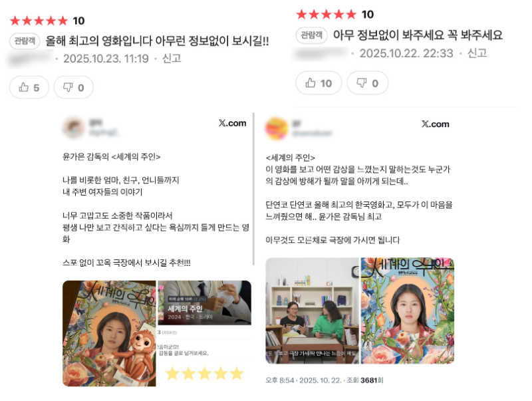Viewport: 532px width, 401px height.
Task: Open the X.com logo on right post
Action: pyautogui.click(x=436, y=124)
